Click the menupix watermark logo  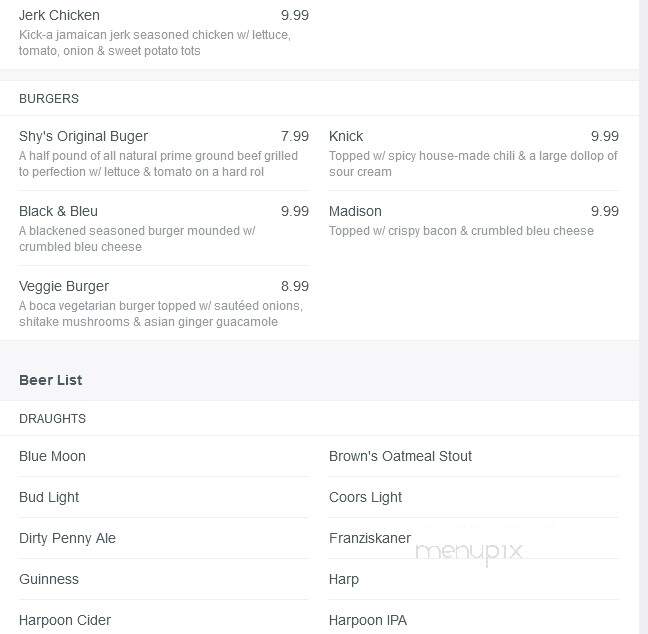(469, 553)
